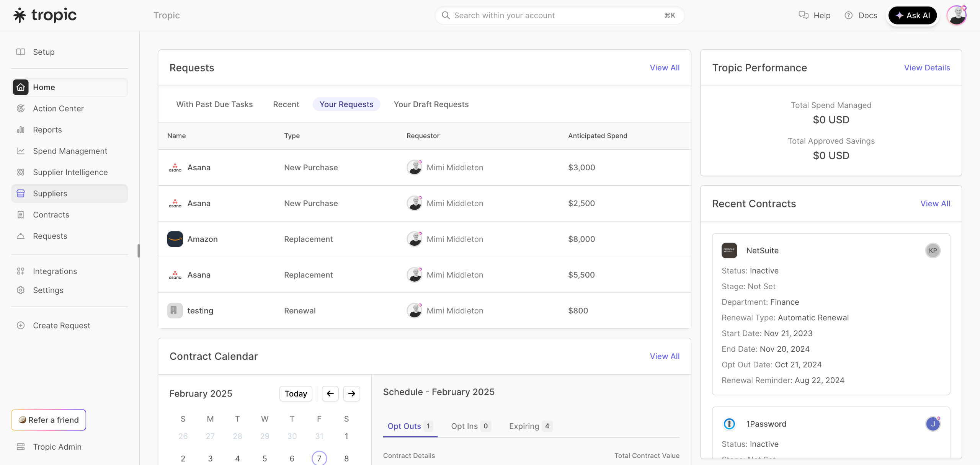Click the Today calendar button

[x=296, y=393]
